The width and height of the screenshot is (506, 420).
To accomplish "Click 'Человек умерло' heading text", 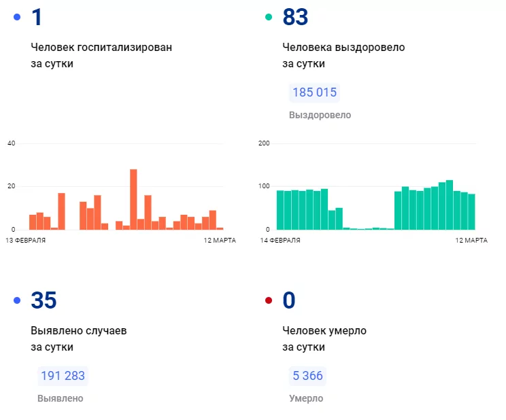I will coord(324,331).
